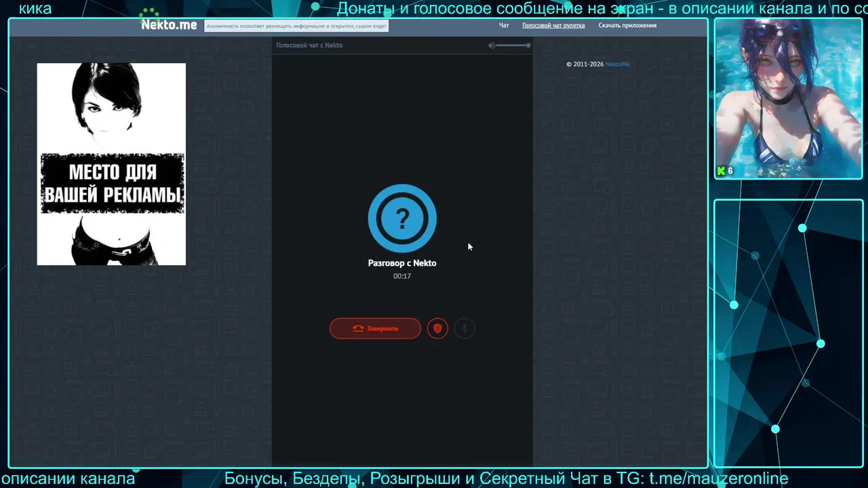Viewport: 868px width, 488px height.
Task: Adjust the voice chat volume slider
Action: click(x=514, y=45)
